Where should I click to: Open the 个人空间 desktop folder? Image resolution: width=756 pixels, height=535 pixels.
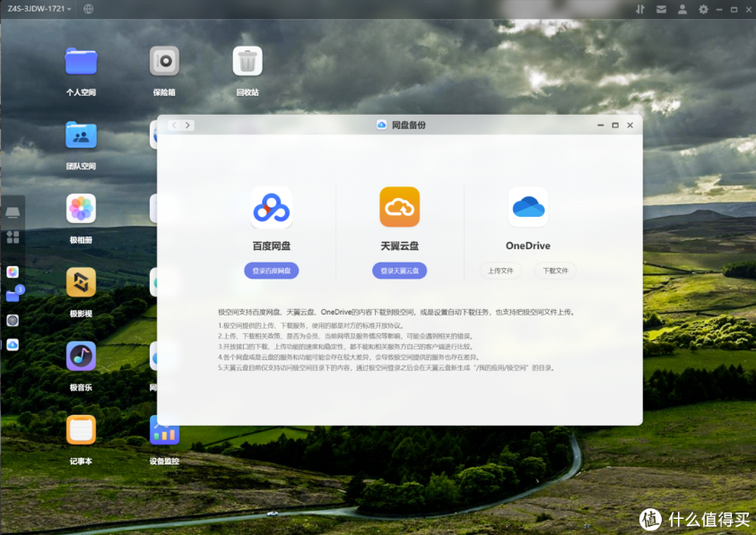click(81, 61)
